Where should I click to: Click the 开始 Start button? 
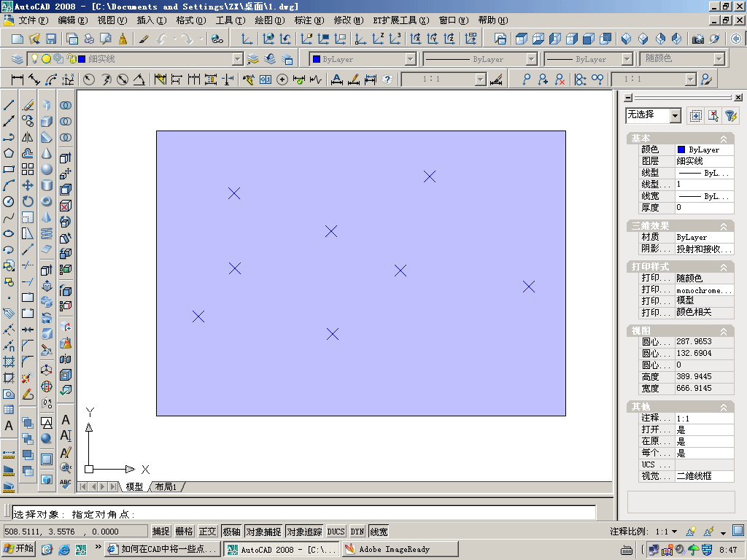(18, 549)
